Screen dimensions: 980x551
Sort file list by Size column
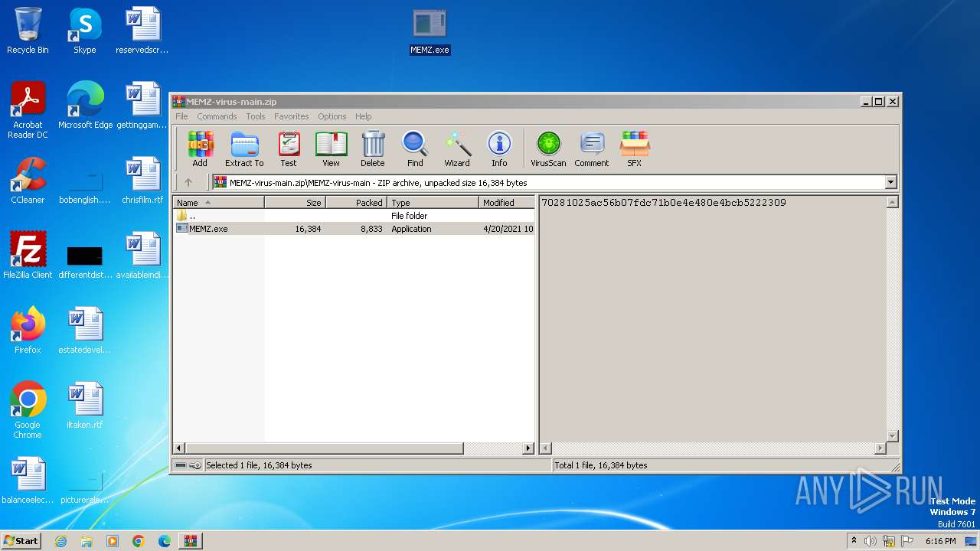(x=296, y=203)
